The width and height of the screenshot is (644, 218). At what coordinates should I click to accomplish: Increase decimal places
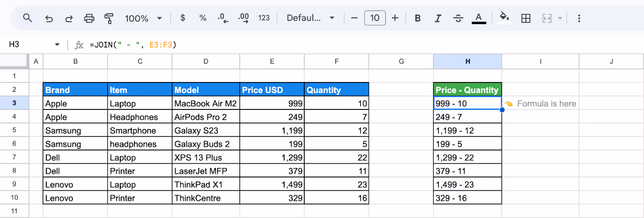[x=244, y=18]
